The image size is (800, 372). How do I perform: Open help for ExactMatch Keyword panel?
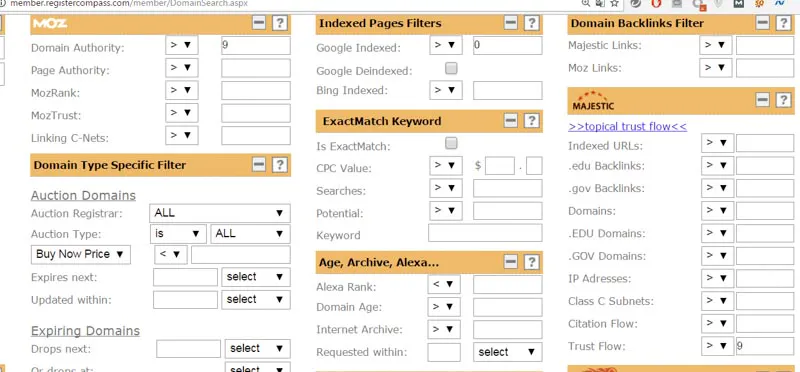pos(531,120)
